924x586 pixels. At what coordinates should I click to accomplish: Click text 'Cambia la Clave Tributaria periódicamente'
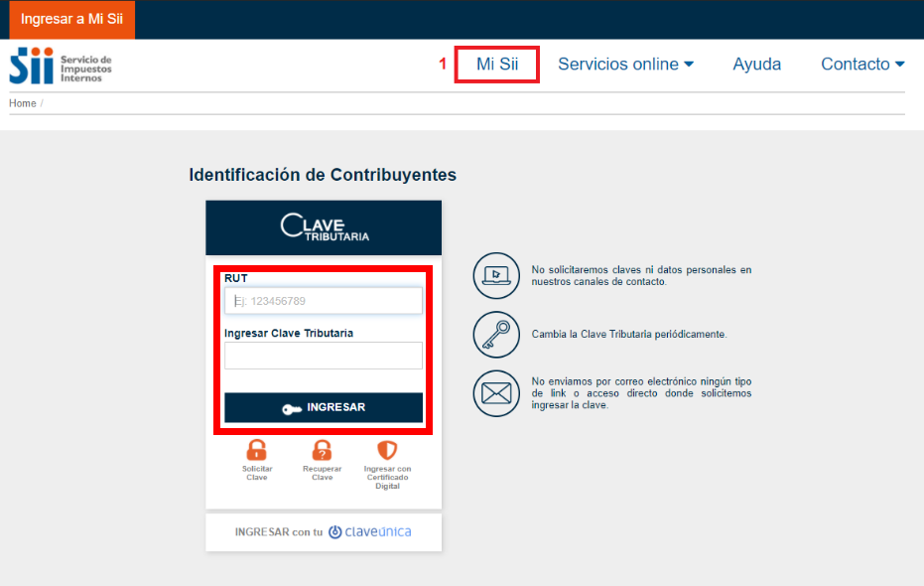click(629, 335)
